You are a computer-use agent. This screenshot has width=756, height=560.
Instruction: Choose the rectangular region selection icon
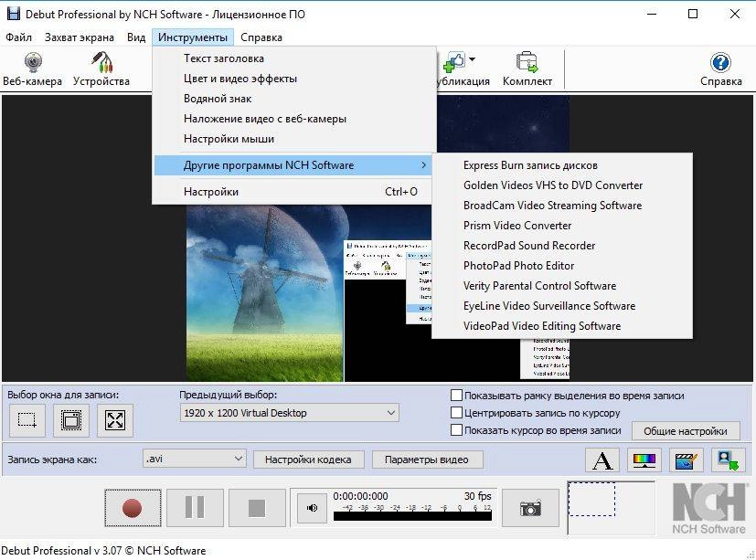click(x=27, y=420)
